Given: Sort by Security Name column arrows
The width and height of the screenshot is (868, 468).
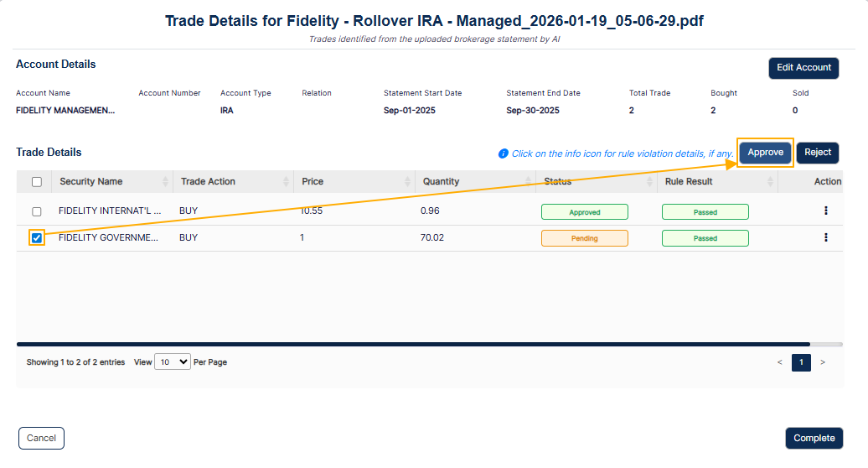Looking at the screenshot, I should (x=165, y=182).
